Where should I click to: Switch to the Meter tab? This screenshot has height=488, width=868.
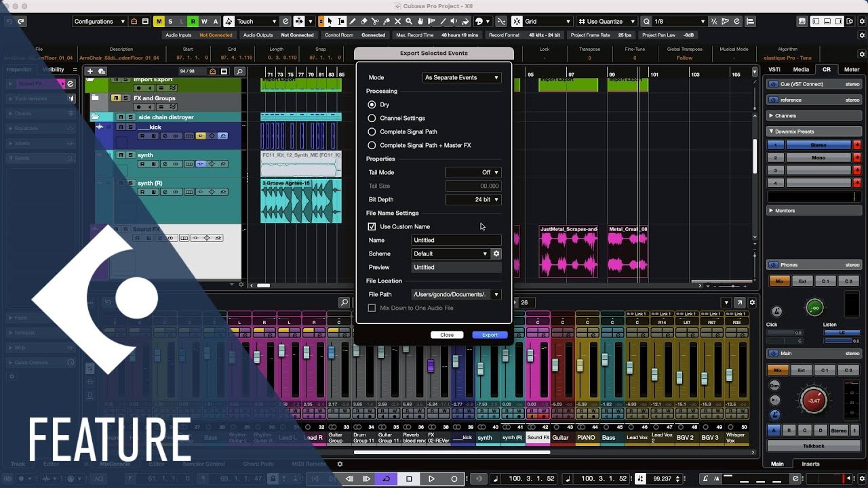[x=851, y=69]
